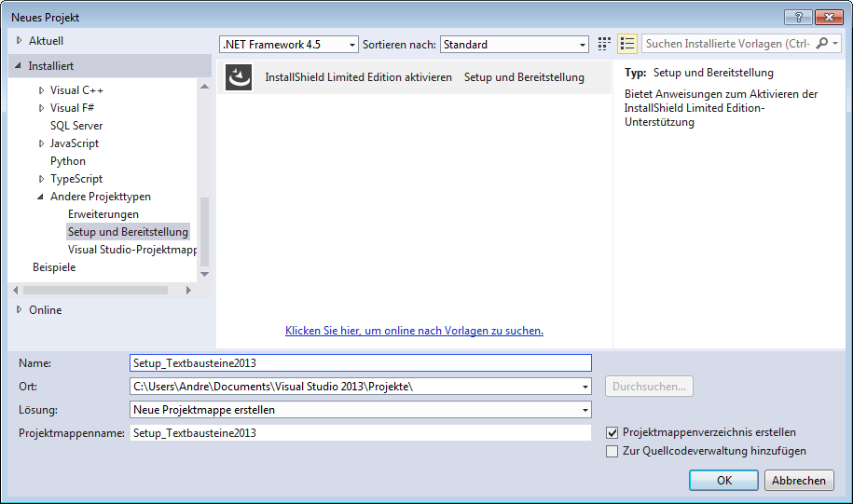The image size is (853, 504).
Task: Enable Projektmappenverzeichnis erstellen checkbox
Action: [612, 433]
